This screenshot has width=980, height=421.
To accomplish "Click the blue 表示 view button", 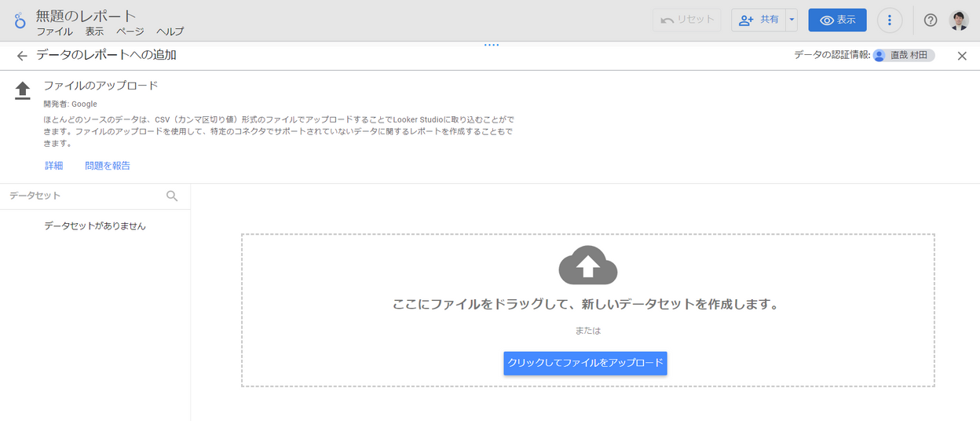I will [837, 20].
